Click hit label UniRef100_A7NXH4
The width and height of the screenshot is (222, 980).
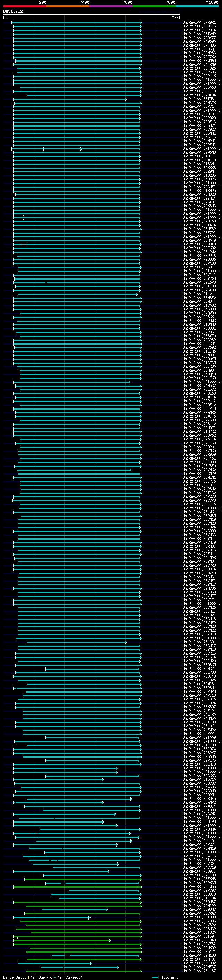[x=199, y=95]
